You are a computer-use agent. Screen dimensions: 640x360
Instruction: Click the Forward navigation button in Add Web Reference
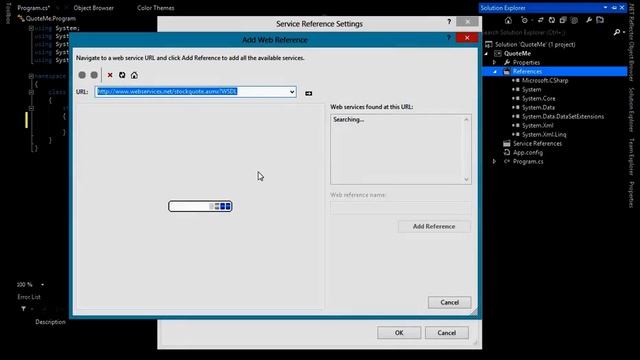coord(94,75)
